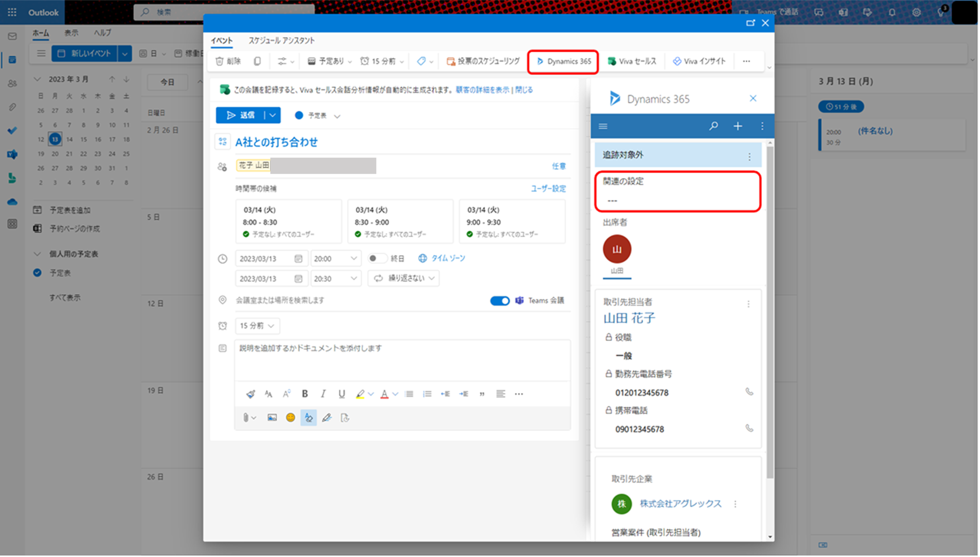Viewport: 980px width, 557px height.
Task: Click the numbered list icon
Action: coord(428,394)
